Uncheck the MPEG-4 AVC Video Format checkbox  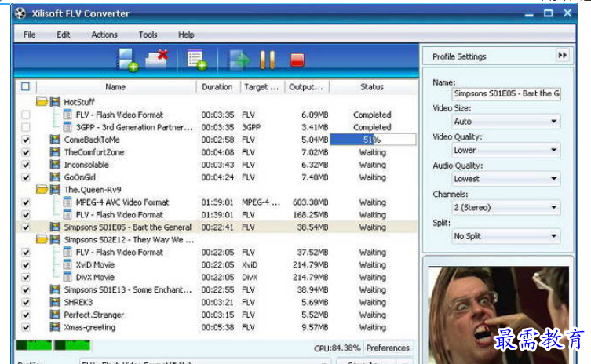point(26,202)
